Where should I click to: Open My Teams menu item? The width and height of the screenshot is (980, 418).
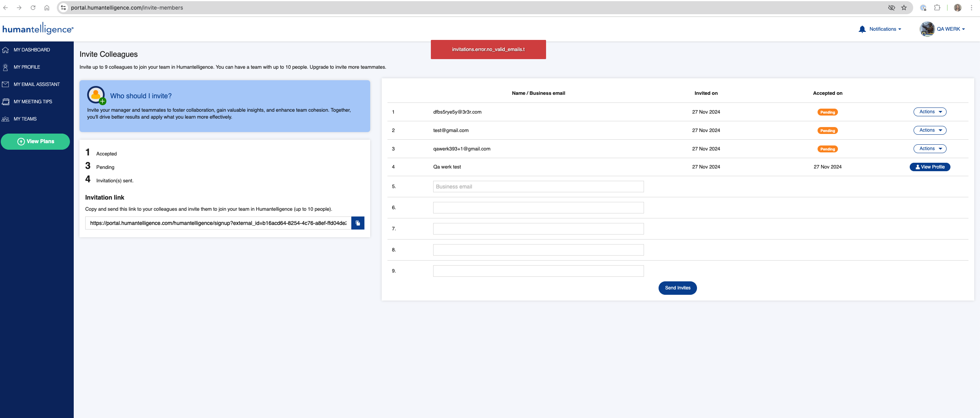(x=25, y=118)
